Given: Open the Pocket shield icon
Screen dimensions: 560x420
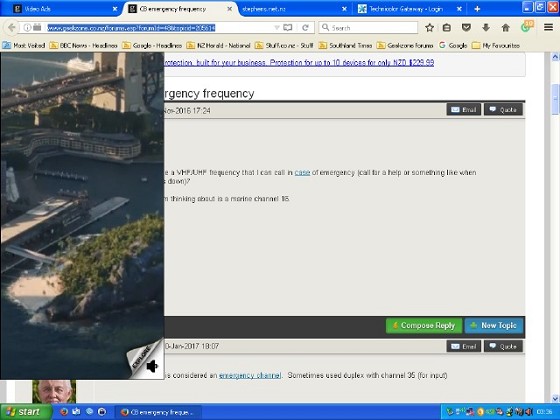Looking at the screenshot, I should 466,28.
